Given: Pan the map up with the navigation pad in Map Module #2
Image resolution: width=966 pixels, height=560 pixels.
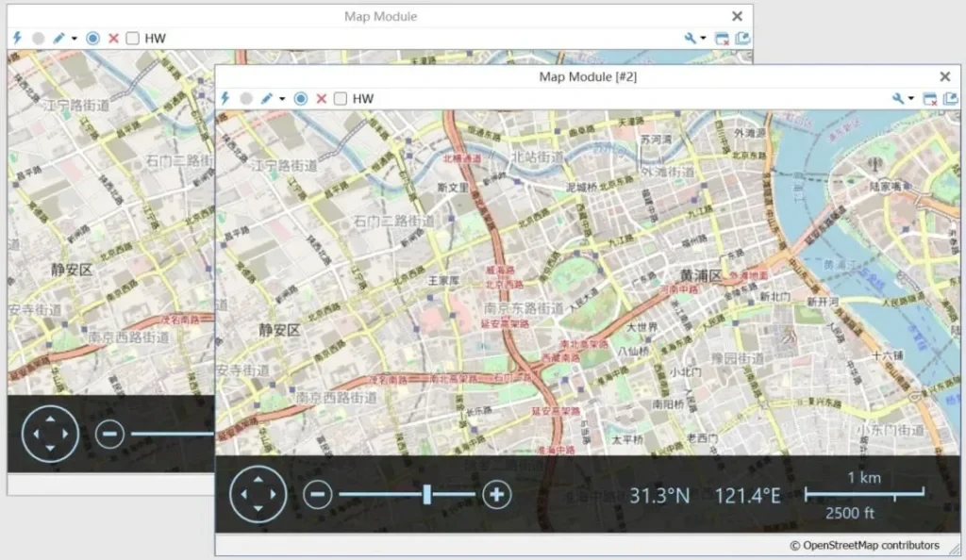Looking at the screenshot, I should tap(258, 478).
